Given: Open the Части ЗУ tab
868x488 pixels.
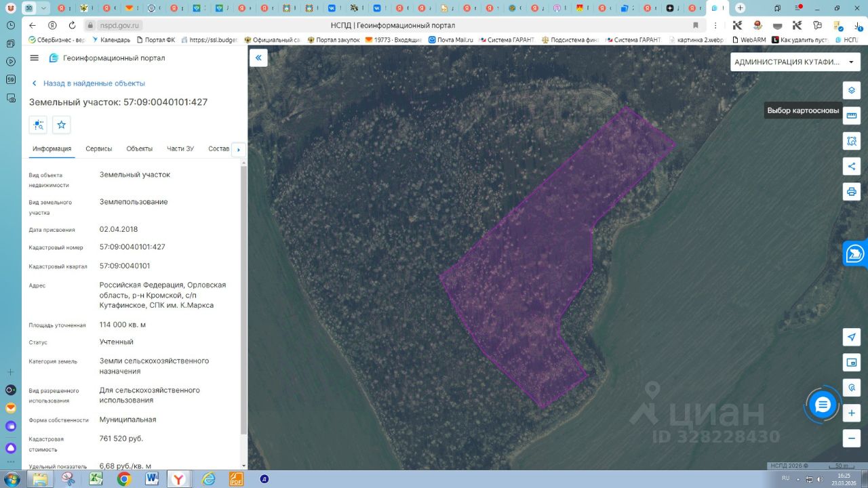Looking at the screenshot, I should point(180,149).
